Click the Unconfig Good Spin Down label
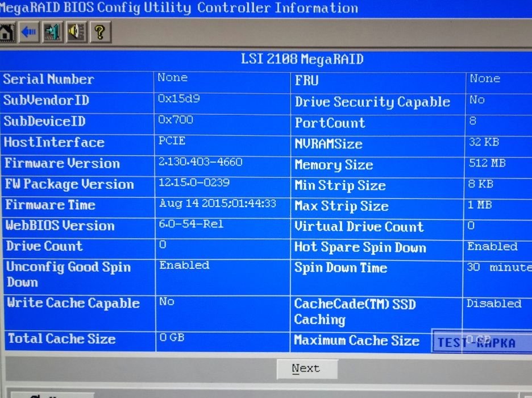Viewport: 532px width, 398px height. pos(69,275)
